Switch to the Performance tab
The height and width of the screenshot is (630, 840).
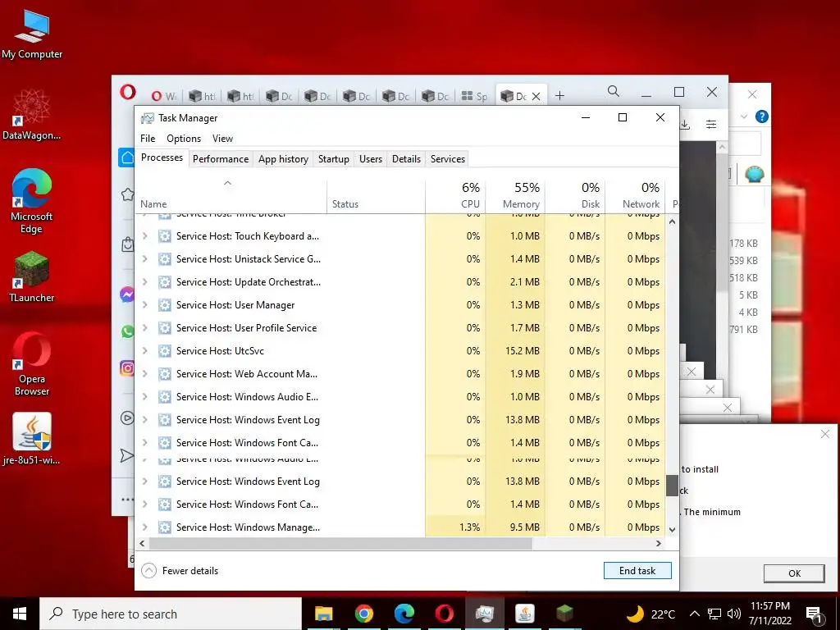[x=221, y=158]
